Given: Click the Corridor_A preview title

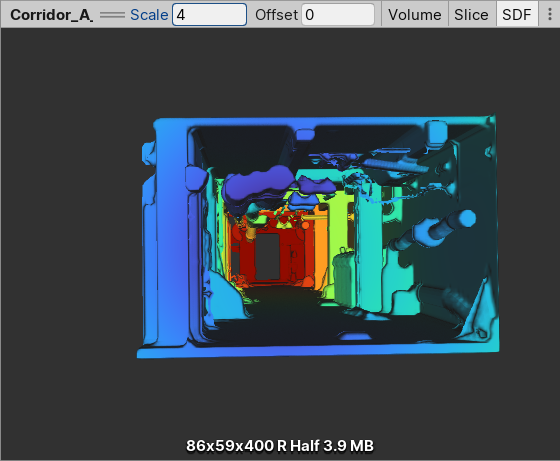Looking at the screenshot, I should click(x=52, y=15).
